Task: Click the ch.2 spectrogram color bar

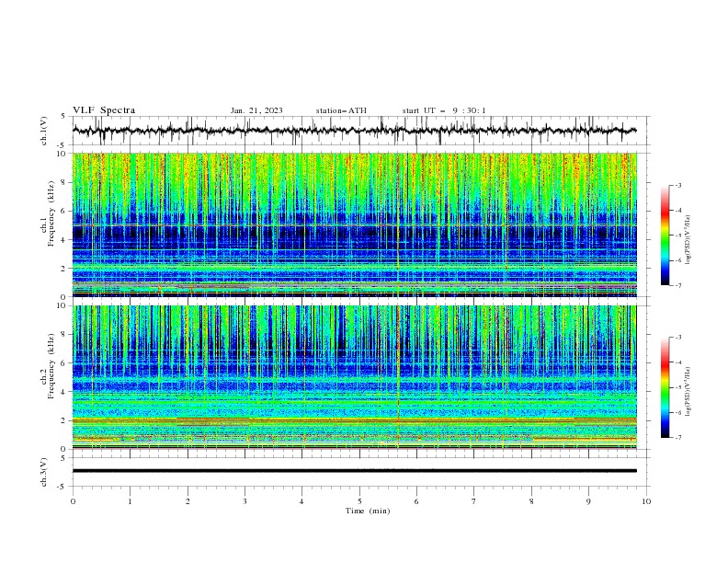Action: tap(665, 387)
